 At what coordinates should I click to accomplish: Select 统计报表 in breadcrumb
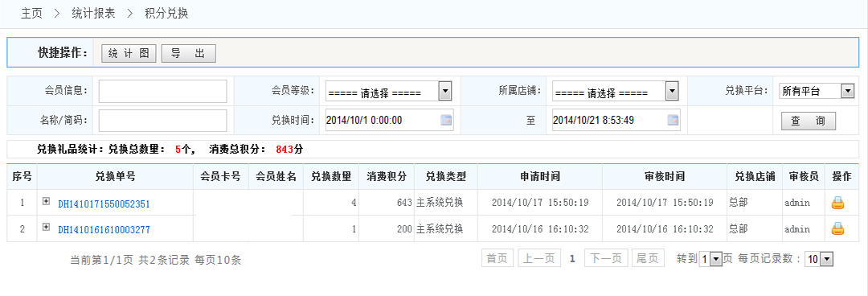pos(93,14)
